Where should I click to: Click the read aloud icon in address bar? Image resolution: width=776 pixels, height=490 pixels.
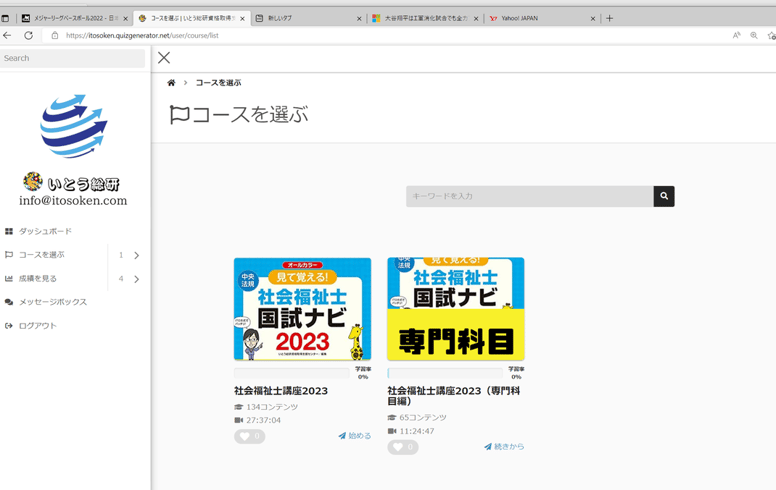(x=736, y=35)
